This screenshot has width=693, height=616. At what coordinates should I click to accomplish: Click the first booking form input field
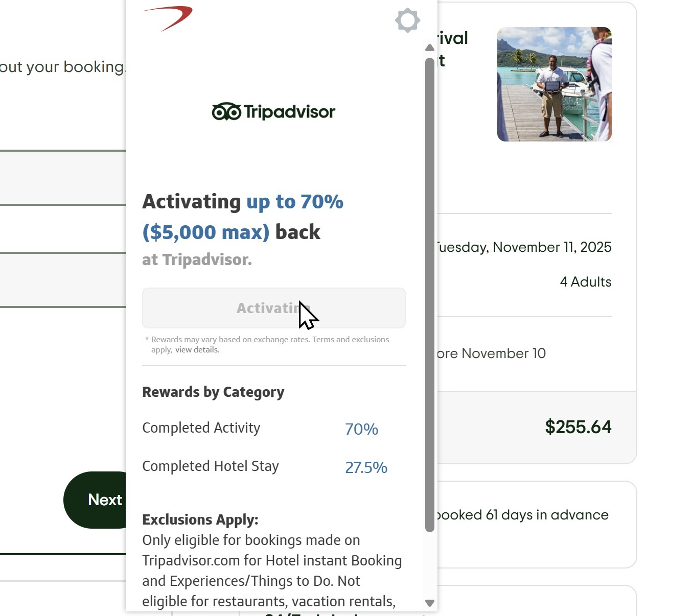click(62, 178)
